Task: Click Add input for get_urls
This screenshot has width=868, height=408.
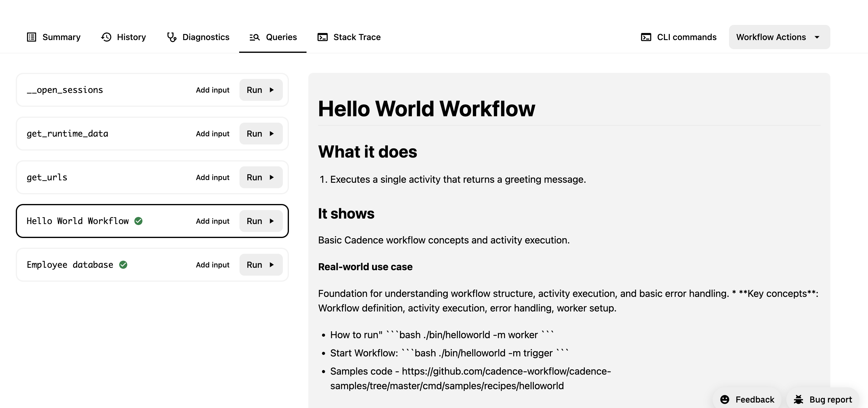Action: coord(213,177)
